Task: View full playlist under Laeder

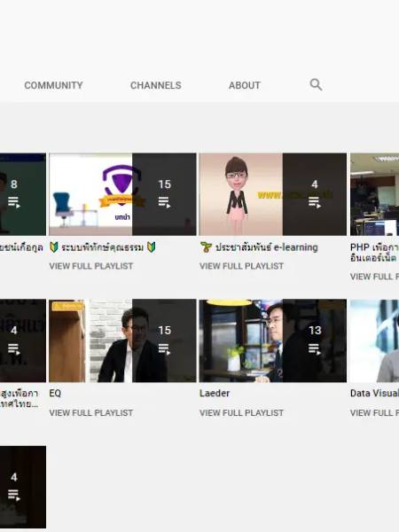Action: coord(241,413)
